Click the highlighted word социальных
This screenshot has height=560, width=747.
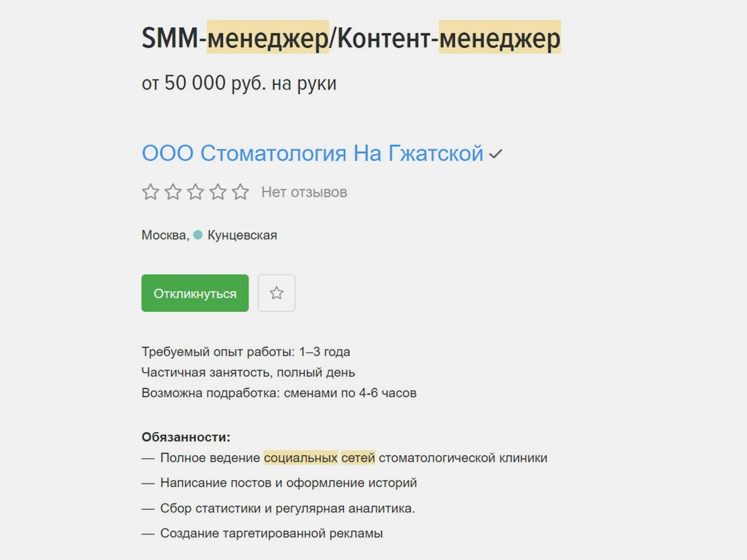point(300,458)
